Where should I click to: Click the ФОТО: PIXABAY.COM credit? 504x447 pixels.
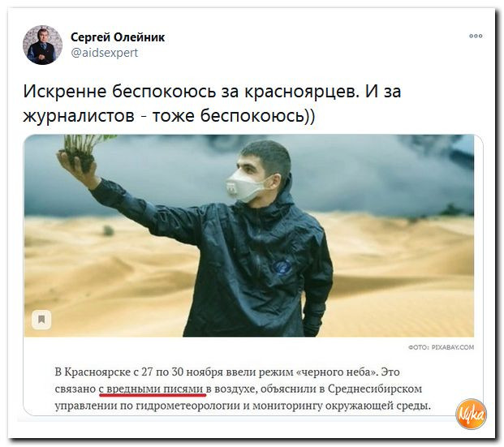click(x=441, y=347)
